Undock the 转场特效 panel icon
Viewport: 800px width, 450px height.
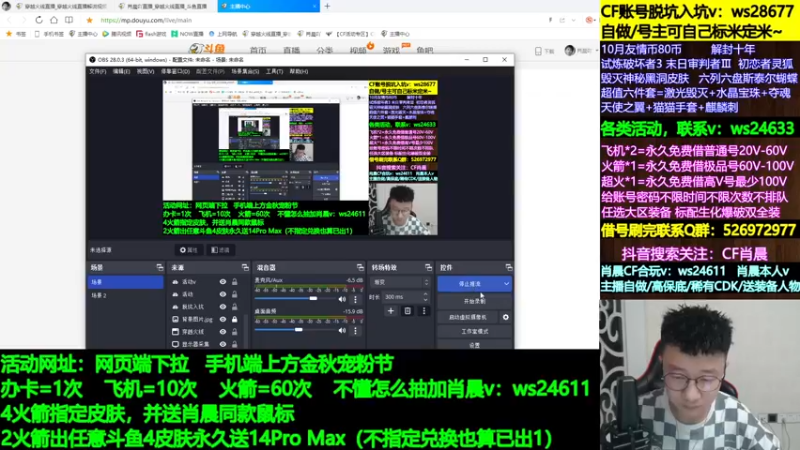tap(428, 267)
